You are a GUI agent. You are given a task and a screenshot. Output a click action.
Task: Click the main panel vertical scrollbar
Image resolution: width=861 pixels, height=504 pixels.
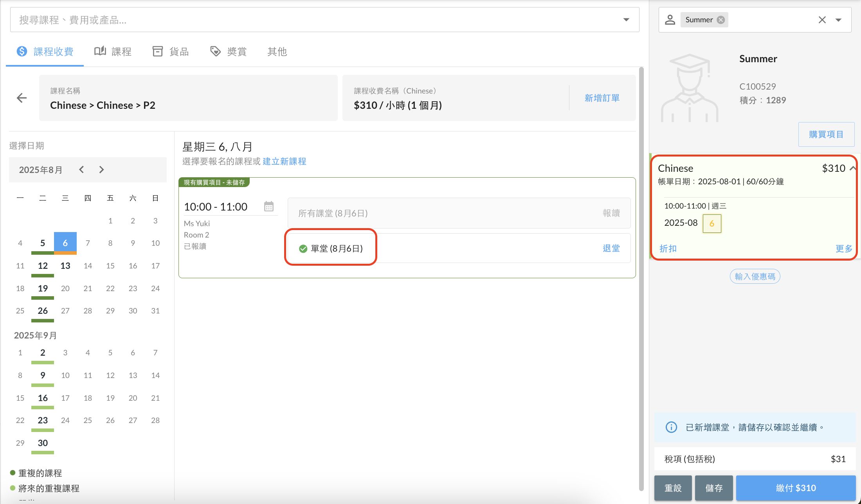[641, 279]
